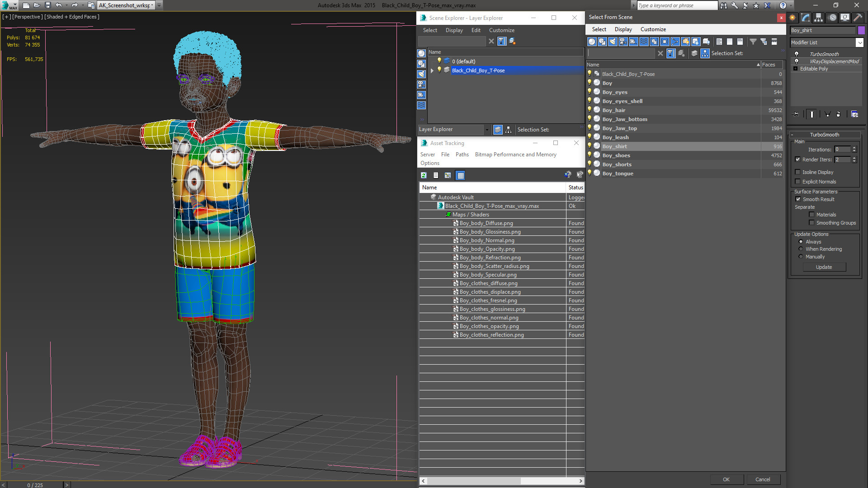The height and width of the screenshot is (488, 868).
Task: Click Sort by Hierarchy icon in Select From Scene
Action: point(705,53)
